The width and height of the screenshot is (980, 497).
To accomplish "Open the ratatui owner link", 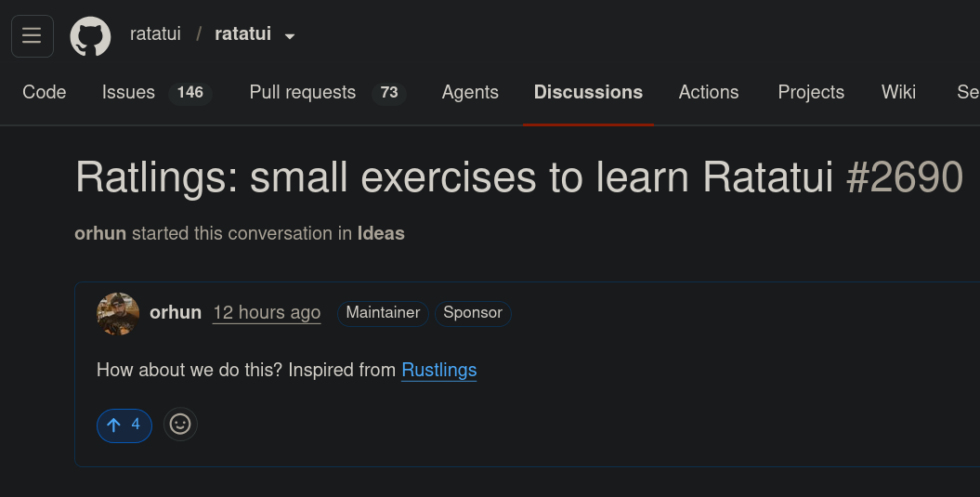I will (155, 33).
